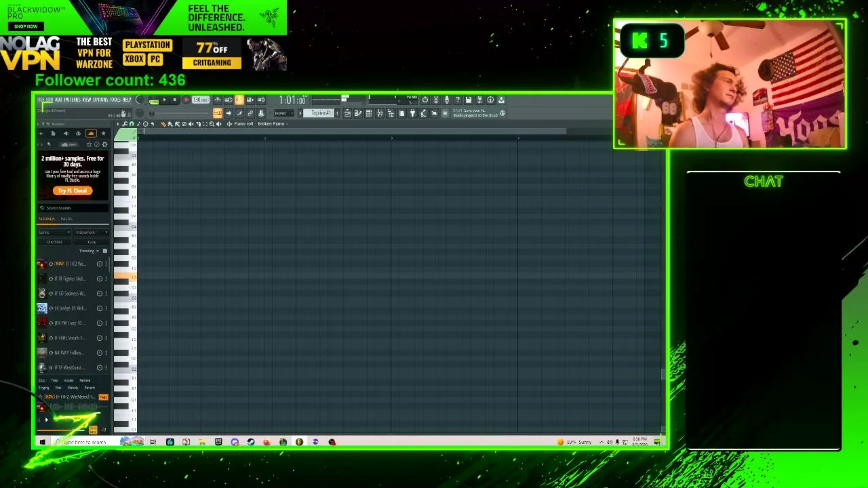Screen dimensions: 868x488
Task: Click the wrench tools icon in piano roll
Action: [125, 124]
